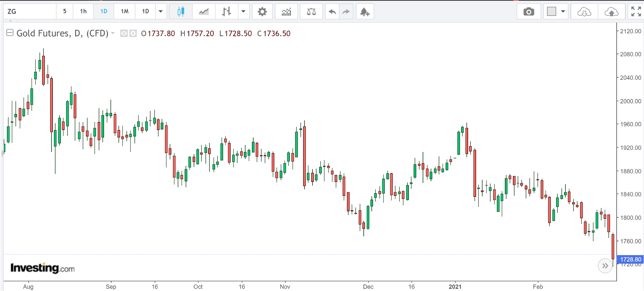
Task: Click the 2000.00 price axis label
Action: 630,101
